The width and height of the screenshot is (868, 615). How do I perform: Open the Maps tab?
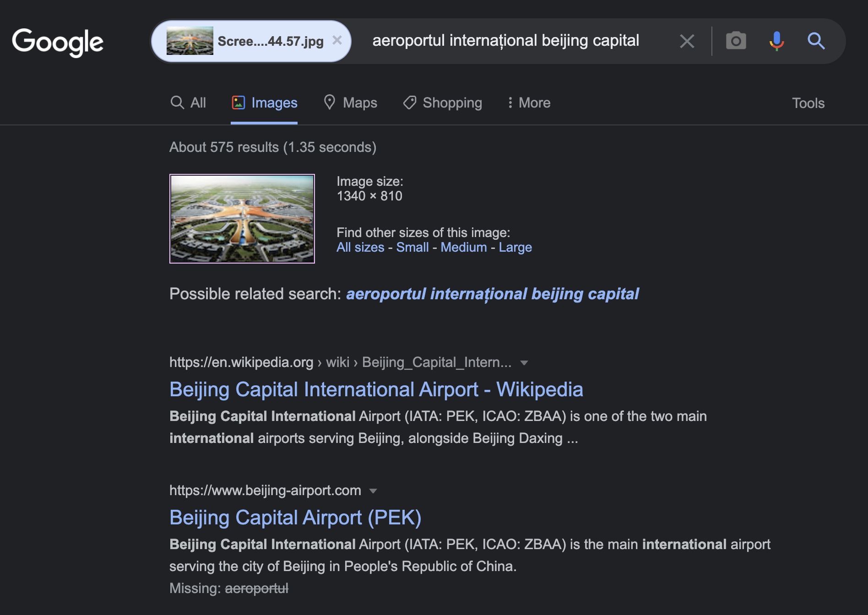coord(350,102)
